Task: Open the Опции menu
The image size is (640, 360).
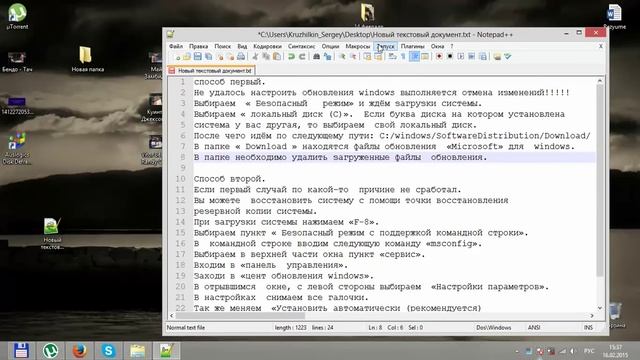Action: [x=330, y=46]
